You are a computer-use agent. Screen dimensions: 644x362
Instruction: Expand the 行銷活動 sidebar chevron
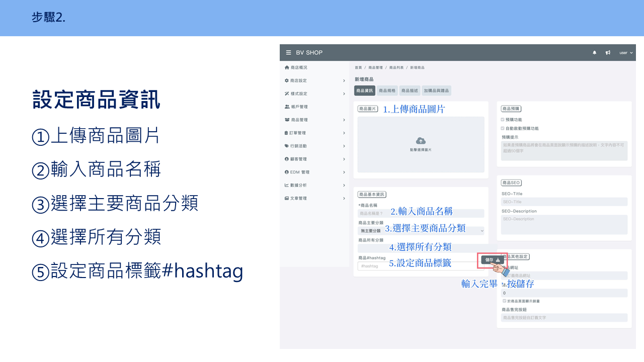[344, 146]
